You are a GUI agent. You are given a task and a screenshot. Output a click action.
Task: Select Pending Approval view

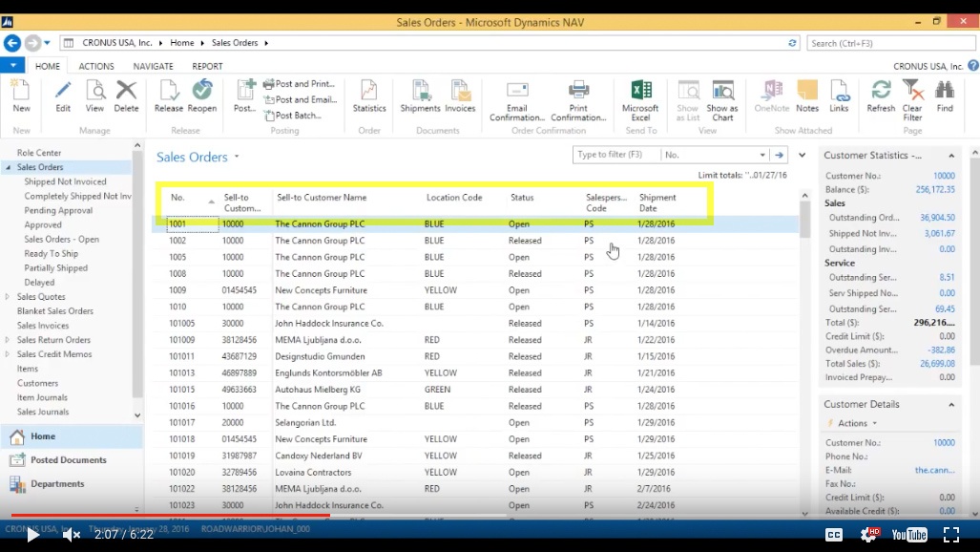[58, 210]
